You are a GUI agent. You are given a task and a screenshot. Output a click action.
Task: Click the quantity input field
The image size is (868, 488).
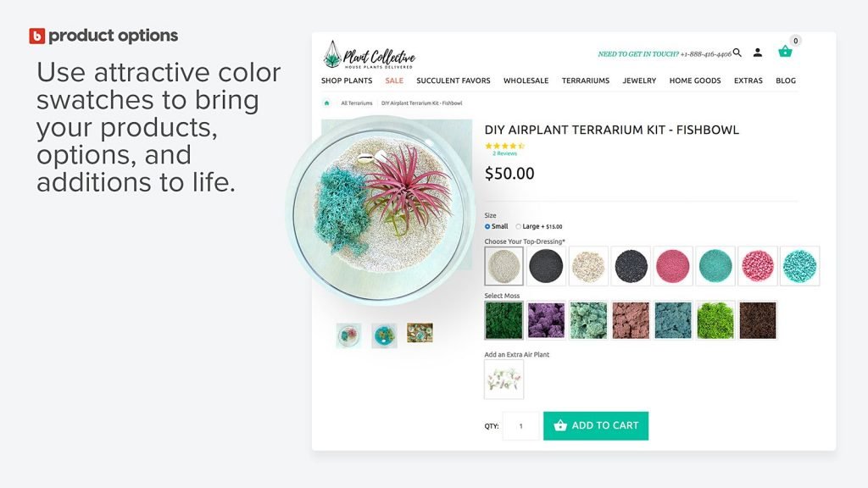(x=520, y=426)
